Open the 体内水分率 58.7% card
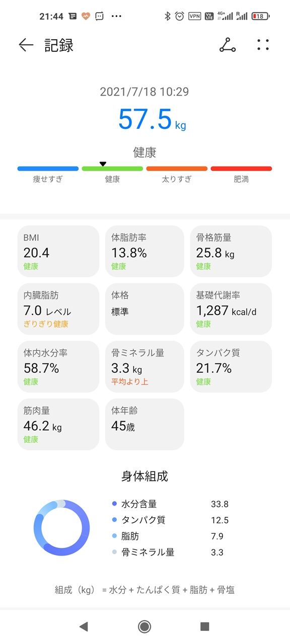The width and height of the screenshot is (290, 644). tap(58, 367)
